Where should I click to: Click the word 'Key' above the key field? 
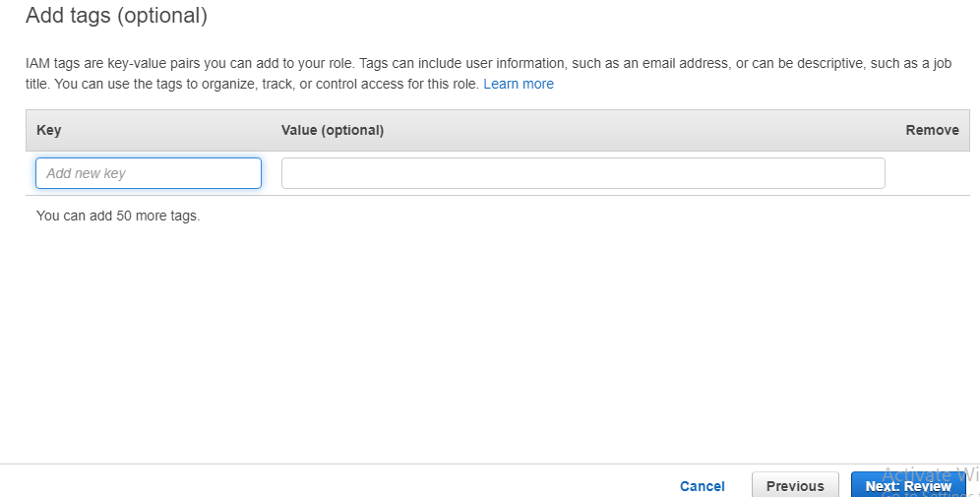(x=48, y=130)
